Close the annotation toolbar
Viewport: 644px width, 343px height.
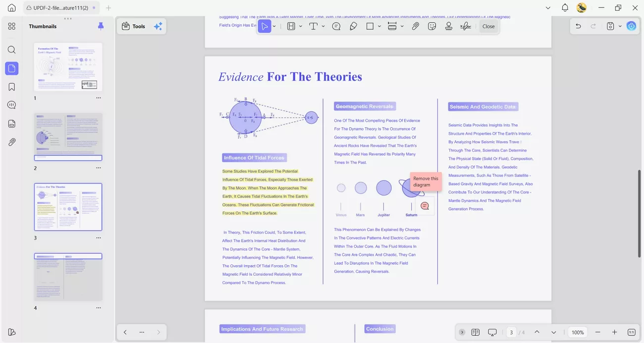(488, 26)
